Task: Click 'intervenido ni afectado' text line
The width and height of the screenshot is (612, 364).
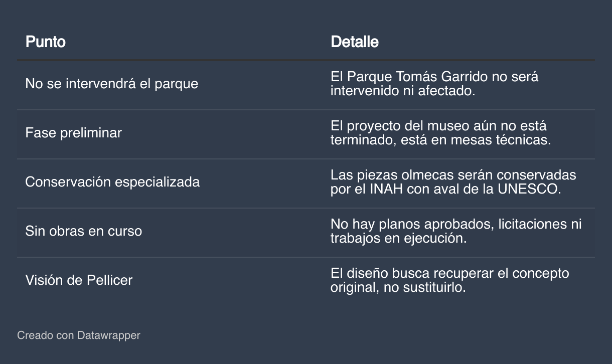Action: pyautogui.click(x=402, y=92)
